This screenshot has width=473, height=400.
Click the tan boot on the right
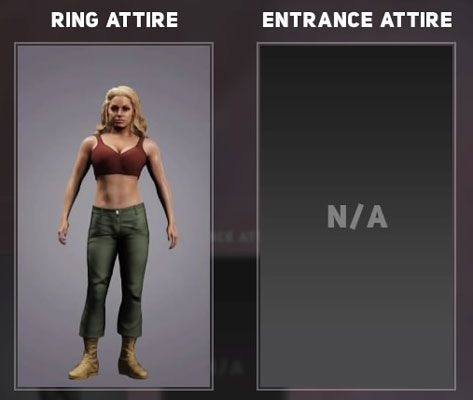click(x=132, y=358)
